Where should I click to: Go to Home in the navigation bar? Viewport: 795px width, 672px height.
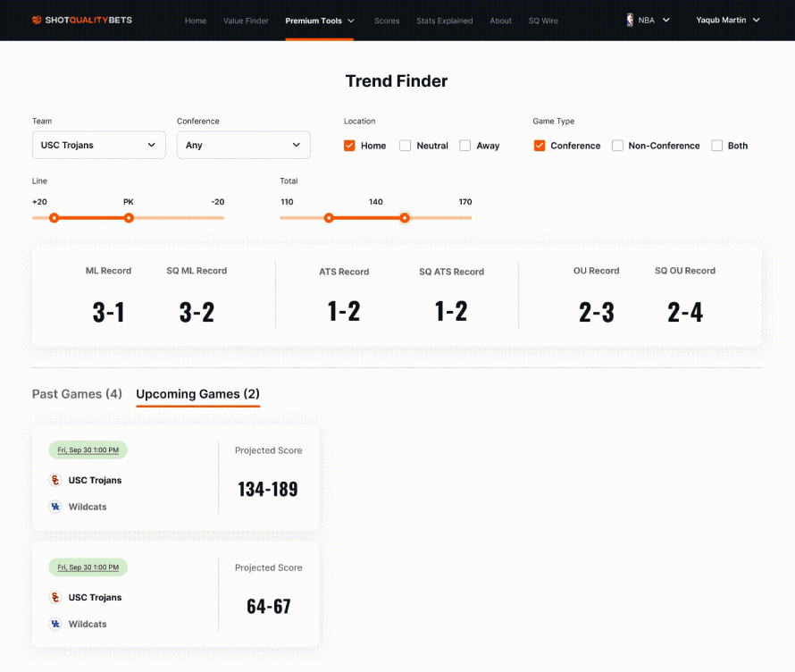pyautogui.click(x=196, y=21)
